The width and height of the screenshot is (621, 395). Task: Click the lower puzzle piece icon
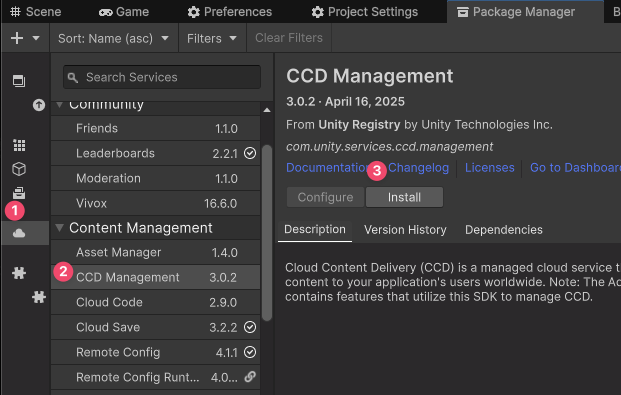pyautogui.click(x=39, y=297)
